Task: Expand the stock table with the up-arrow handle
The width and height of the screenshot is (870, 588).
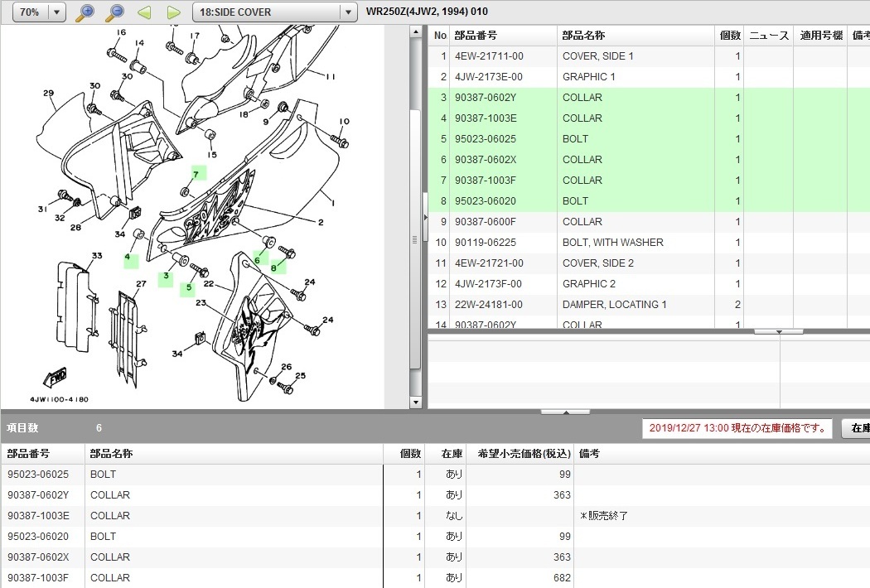Action: [565, 412]
